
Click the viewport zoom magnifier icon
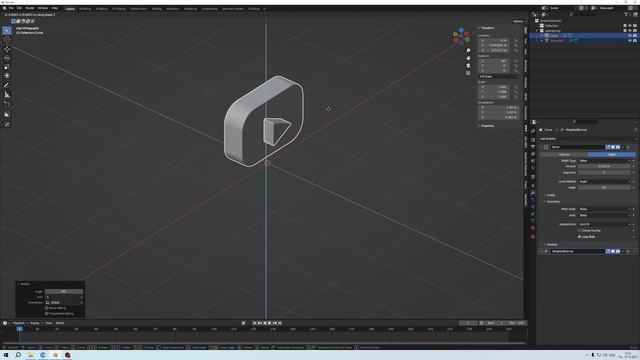point(468,51)
